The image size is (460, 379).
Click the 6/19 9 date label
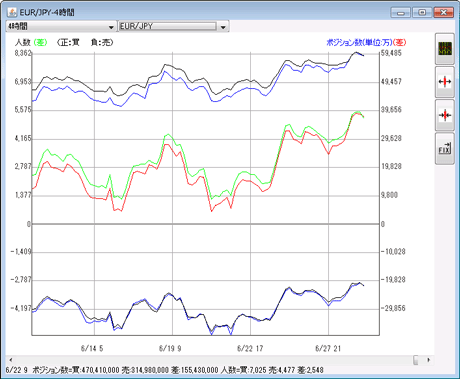170,349
